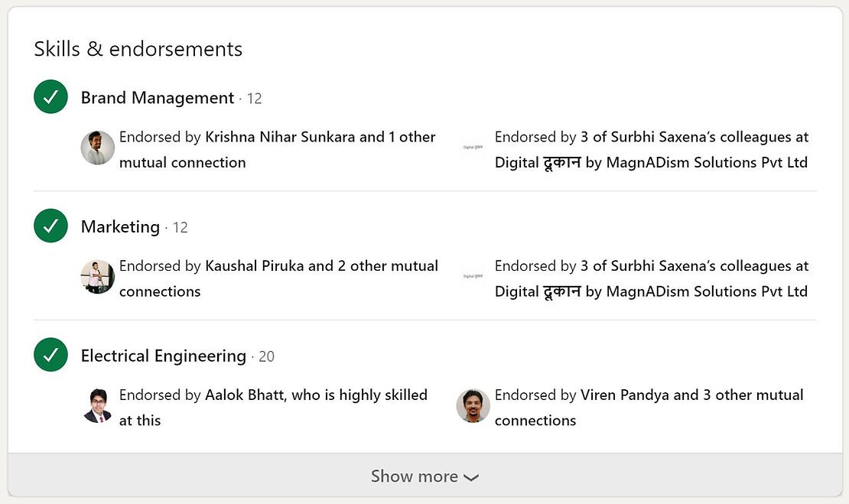
Task: Open the Brand Management skill
Action: [x=158, y=98]
